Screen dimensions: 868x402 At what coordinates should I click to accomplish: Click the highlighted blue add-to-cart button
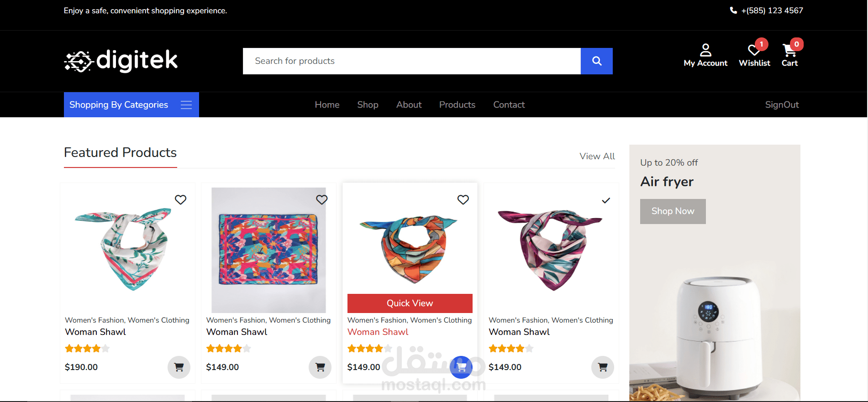pos(461,367)
